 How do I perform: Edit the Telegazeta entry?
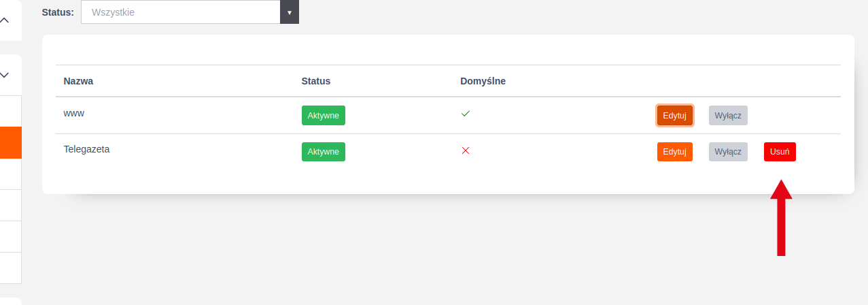(x=674, y=152)
